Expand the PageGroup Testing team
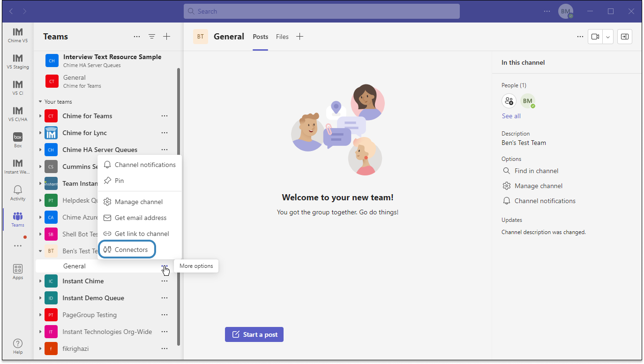 click(x=40, y=315)
